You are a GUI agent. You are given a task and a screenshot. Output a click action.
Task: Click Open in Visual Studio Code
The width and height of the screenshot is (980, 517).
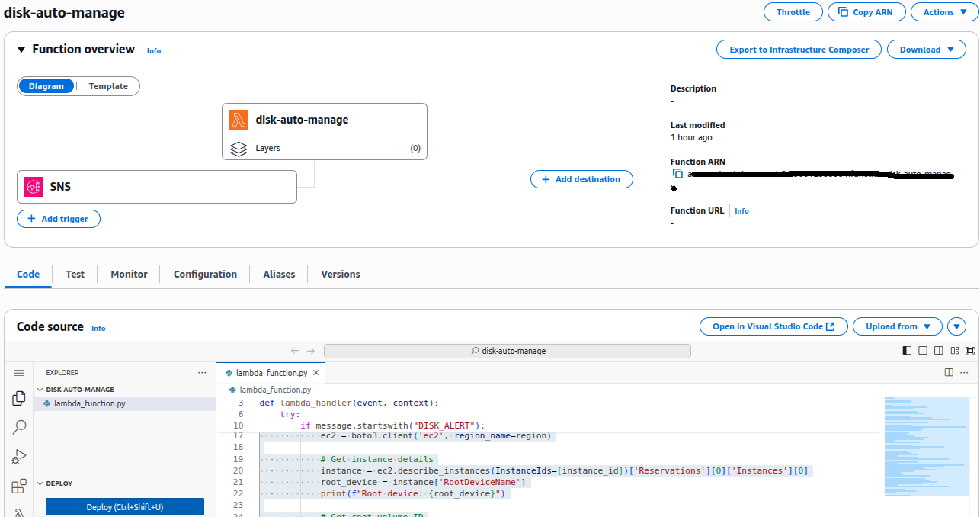(x=773, y=326)
